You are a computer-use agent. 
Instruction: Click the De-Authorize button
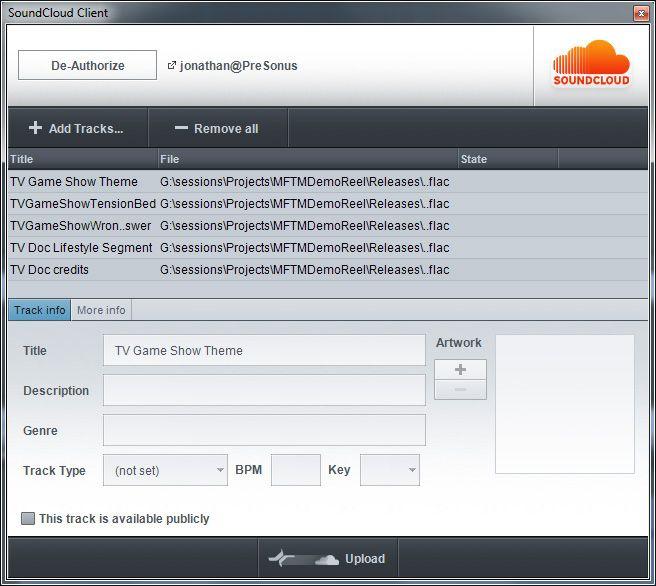pyautogui.click(x=87, y=65)
